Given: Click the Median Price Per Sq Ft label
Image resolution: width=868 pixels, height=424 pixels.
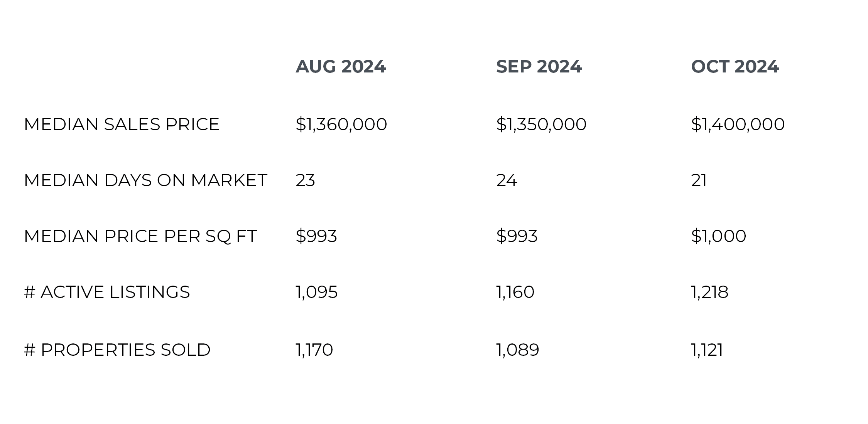Looking at the screenshot, I should click(x=140, y=236).
